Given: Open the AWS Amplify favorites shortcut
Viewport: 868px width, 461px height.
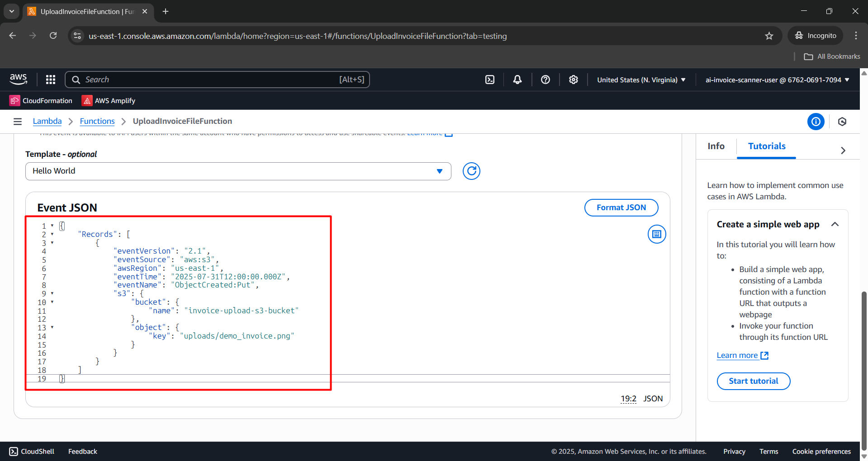Looking at the screenshot, I should (108, 100).
